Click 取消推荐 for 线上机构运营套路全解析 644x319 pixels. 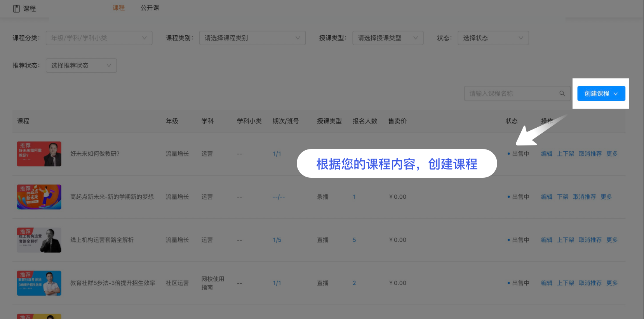click(x=590, y=240)
